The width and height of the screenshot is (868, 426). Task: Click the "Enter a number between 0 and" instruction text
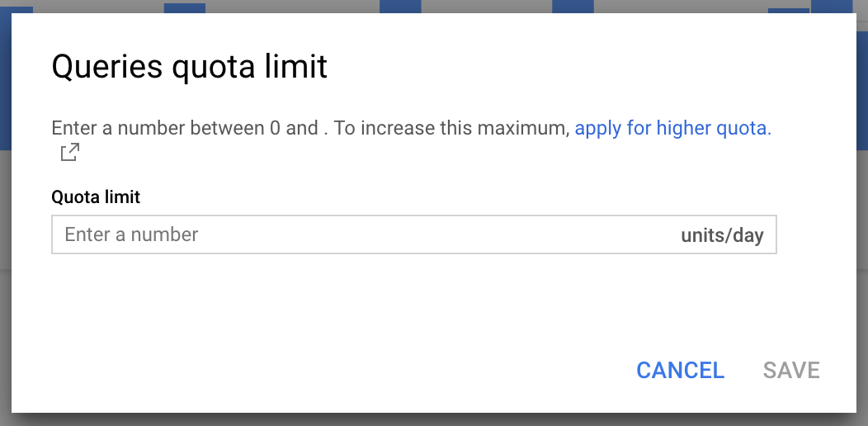pos(185,129)
